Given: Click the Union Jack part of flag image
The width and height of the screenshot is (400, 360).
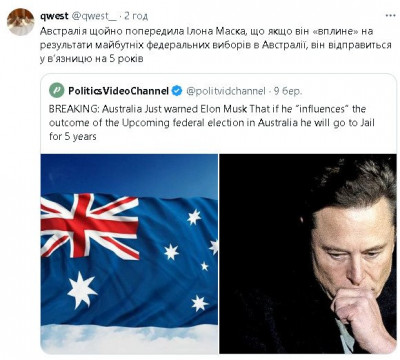Looking at the screenshot, I should point(89,226).
